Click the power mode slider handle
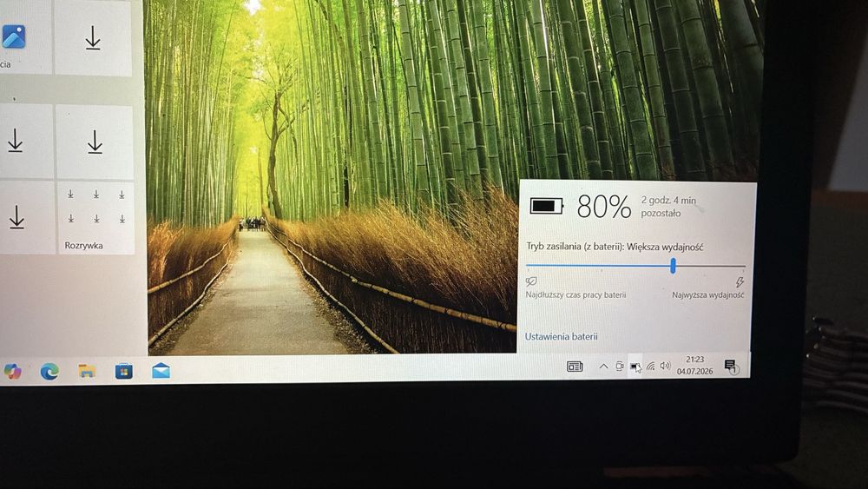Viewport: 868px width, 489px height. click(674, 266)
